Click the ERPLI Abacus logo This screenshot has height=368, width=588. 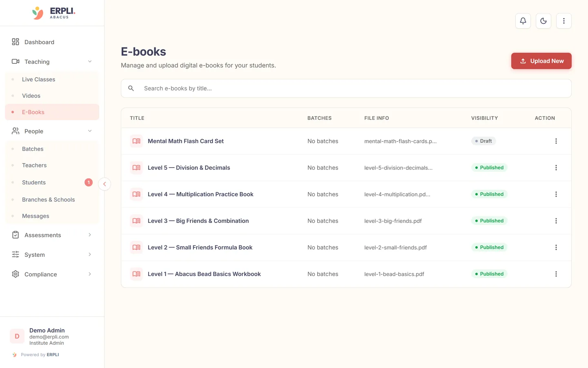click(53, 13)
